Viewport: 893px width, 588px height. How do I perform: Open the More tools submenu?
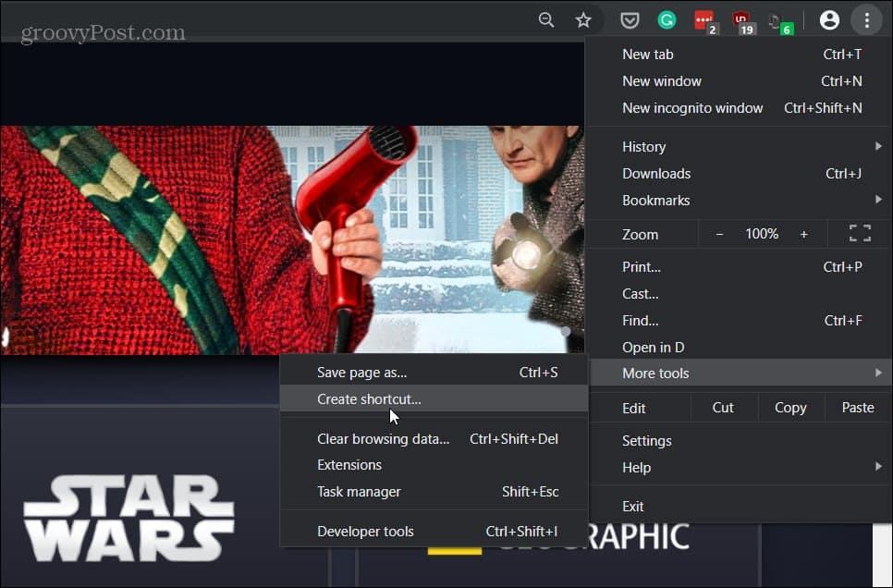click(x=739, y=374)
